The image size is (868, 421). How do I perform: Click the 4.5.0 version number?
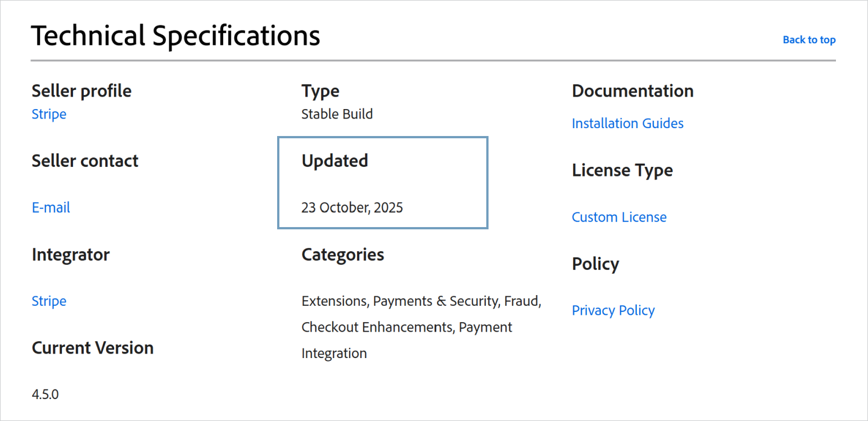(x=45, y=394)
